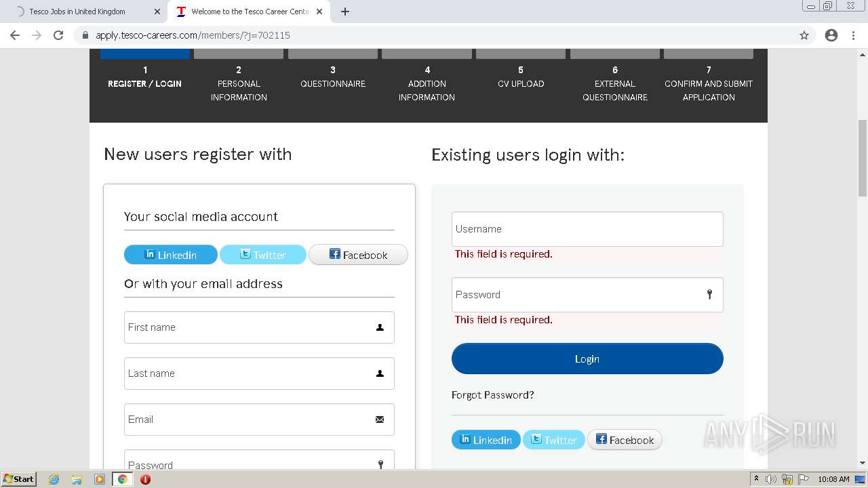Focus the login Password input field

(x=587, y=295)
